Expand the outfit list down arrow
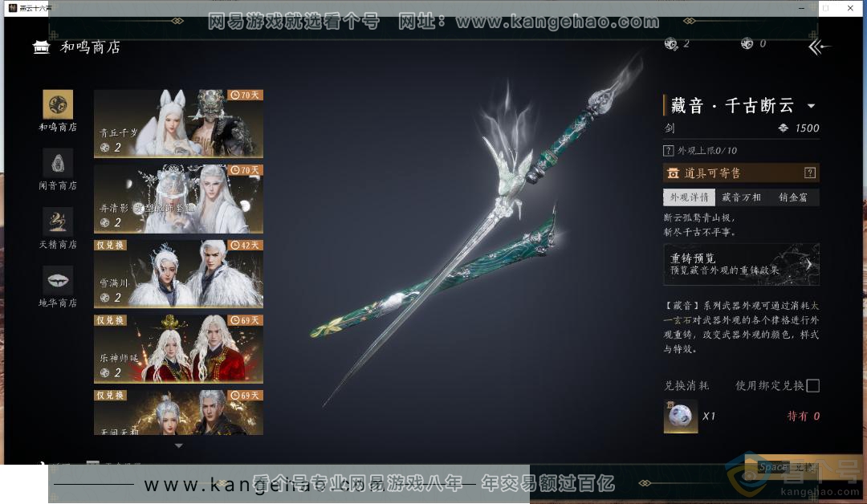 pyautogui.click(x=178, y=445)
